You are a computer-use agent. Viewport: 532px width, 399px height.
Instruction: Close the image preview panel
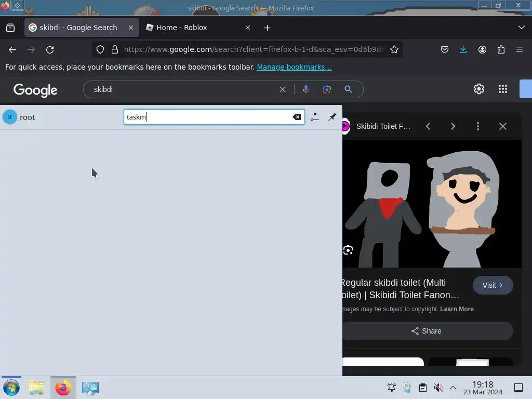(503, 127)
